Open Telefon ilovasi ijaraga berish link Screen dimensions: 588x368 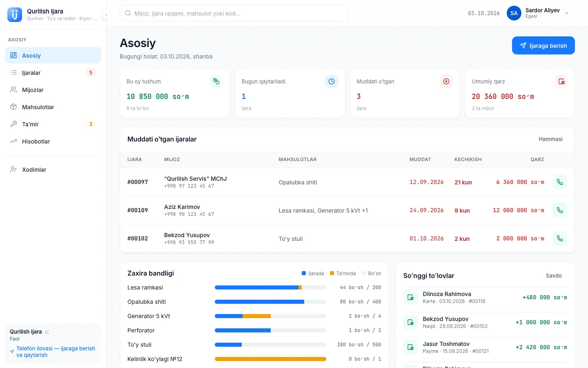pos(56,352)
